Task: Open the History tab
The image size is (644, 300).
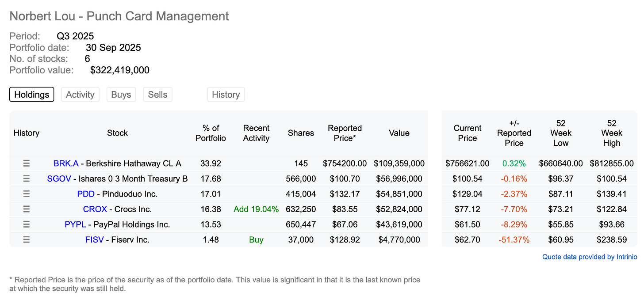Action: [x=226, y=95]
